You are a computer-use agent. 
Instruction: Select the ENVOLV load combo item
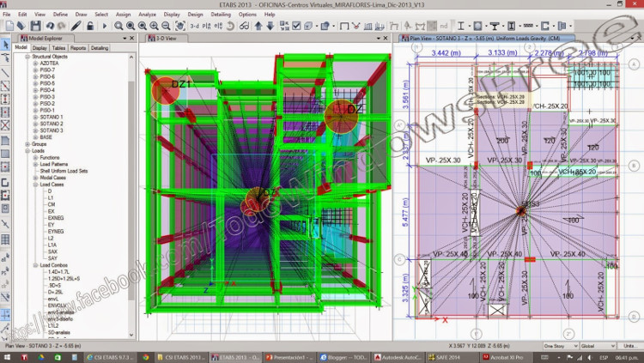[58, 305]
